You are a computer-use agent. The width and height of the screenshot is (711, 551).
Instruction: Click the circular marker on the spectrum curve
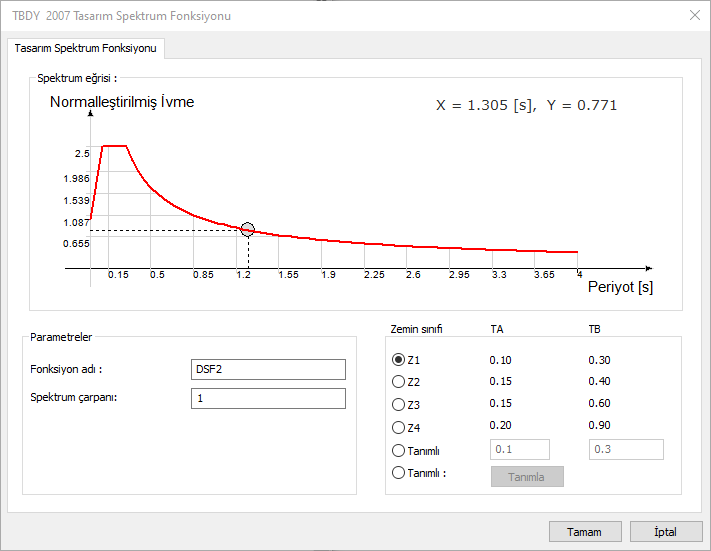248,229
